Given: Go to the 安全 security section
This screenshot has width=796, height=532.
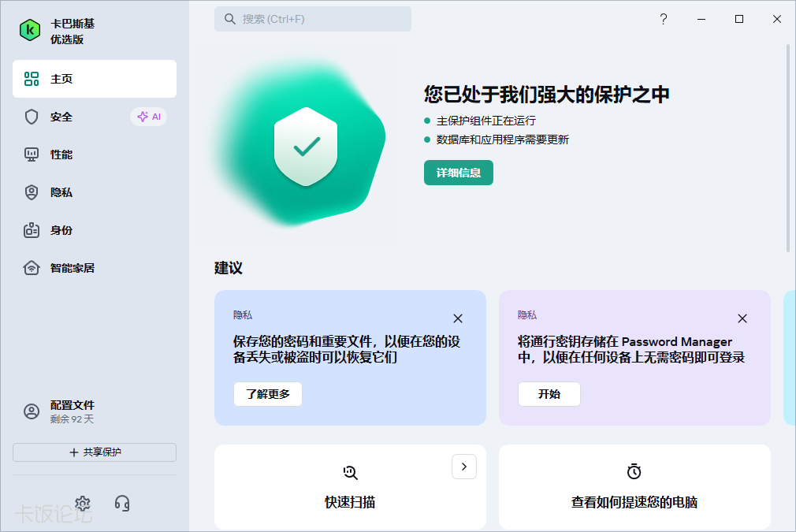Looking at the screenshot, I should coord(95,117).
